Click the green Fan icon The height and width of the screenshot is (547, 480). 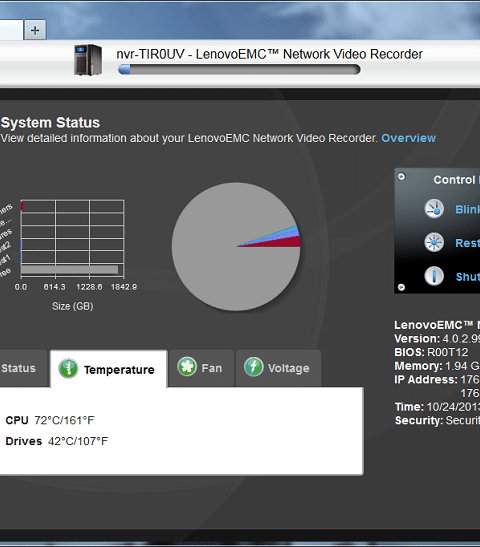(x=187, y=366)
